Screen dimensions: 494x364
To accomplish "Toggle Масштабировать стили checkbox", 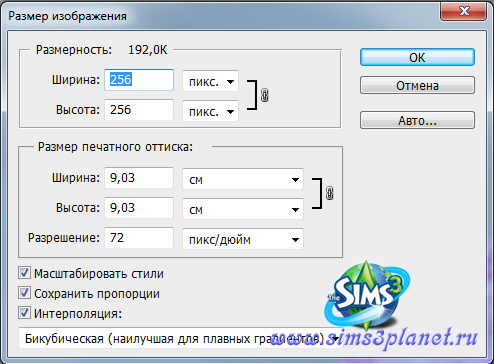I will click(x=24, y=273).
